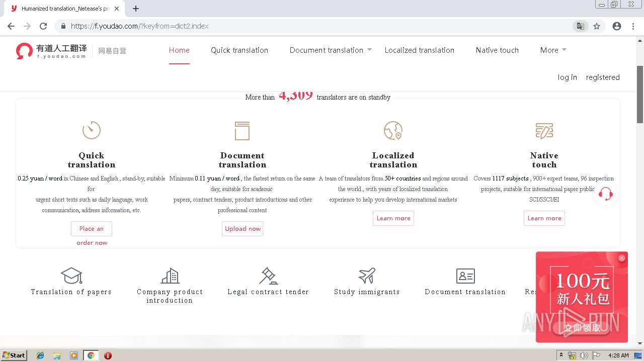
Task: Select the Humanized translation browser tab
Action: [x=65, y=9]
